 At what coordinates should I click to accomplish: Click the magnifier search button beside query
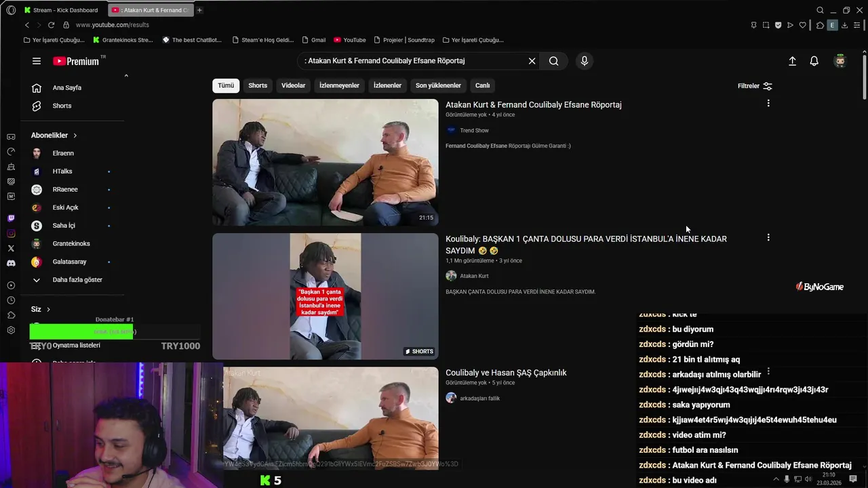point(554,61)
